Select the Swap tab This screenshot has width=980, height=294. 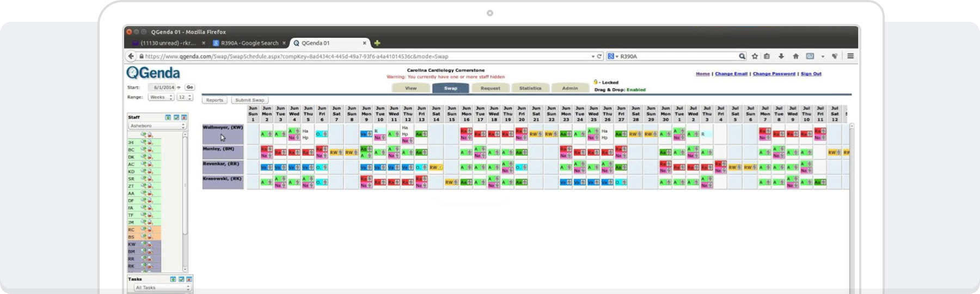[450, 88]
